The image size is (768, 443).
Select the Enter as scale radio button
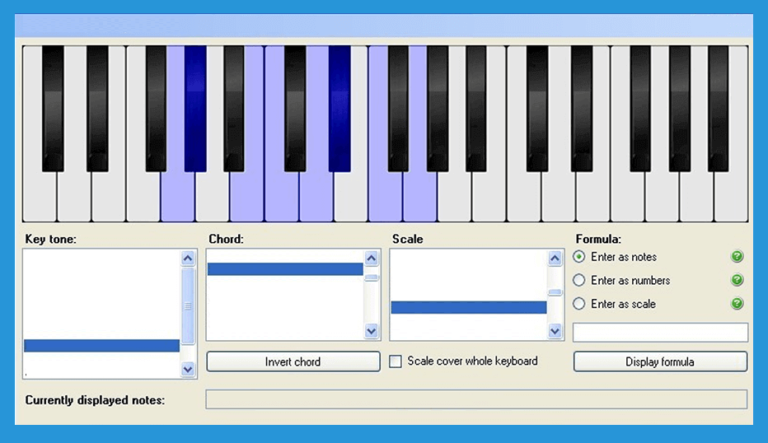click(579, 303)
